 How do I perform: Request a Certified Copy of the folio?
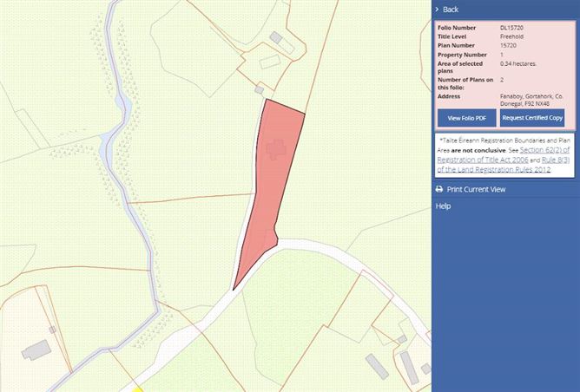[532, 118]
